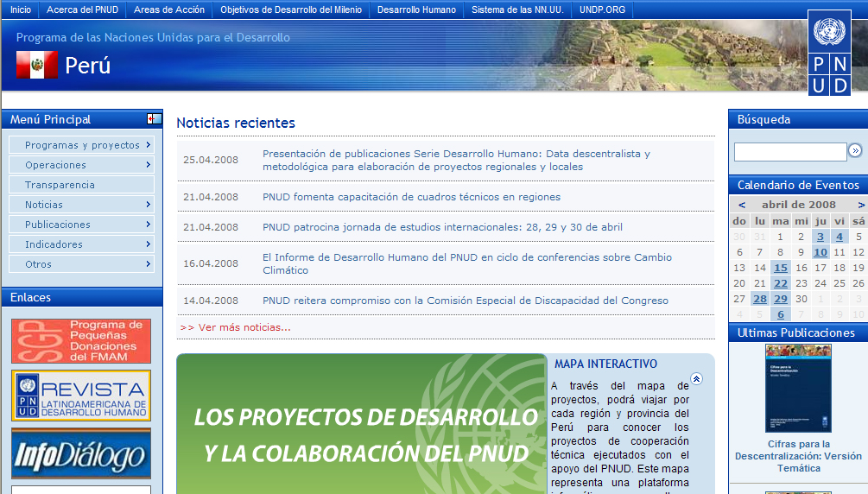Screen dimensions: 868x494
Task: Click the PNUD logo in header
Action: point(829,53)
